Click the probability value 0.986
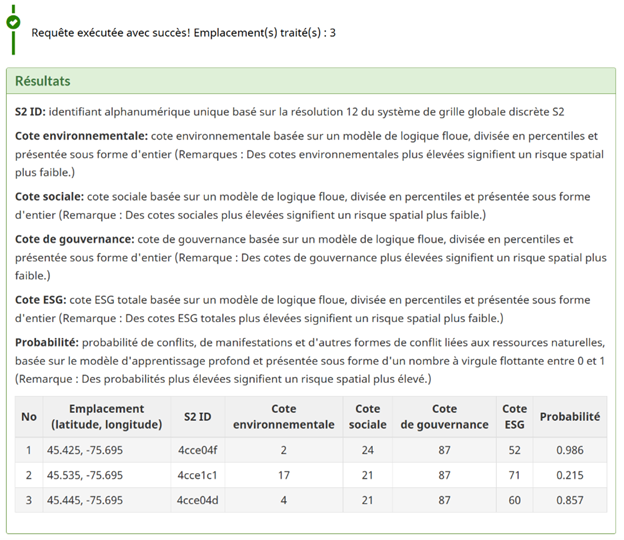The width and height of the screenshot is (624, 540). click(569, 450)
